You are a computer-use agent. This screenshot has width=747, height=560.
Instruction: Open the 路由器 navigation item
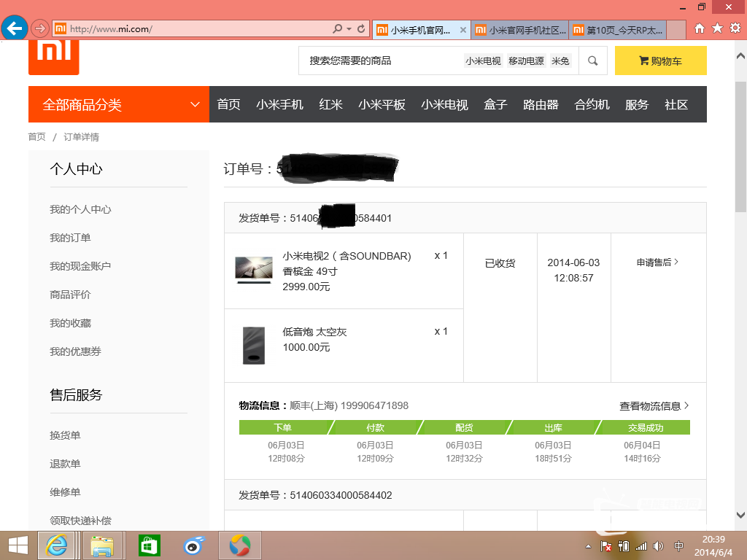coord(541,104)
